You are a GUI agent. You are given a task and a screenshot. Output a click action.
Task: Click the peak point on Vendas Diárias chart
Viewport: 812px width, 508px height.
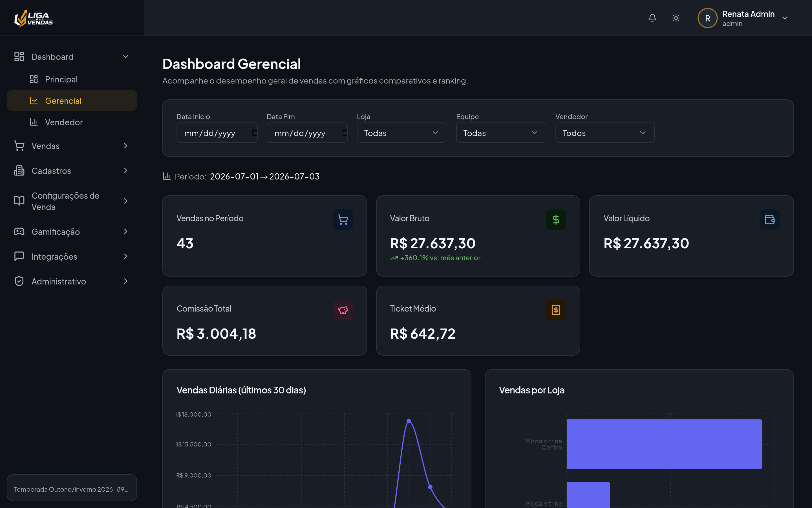pos(409,421)
